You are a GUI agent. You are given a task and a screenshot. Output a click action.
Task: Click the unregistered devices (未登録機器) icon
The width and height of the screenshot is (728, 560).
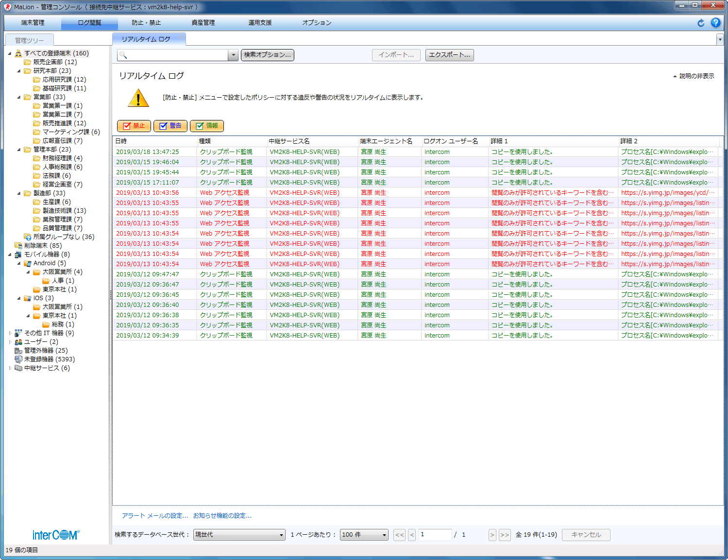18,359
